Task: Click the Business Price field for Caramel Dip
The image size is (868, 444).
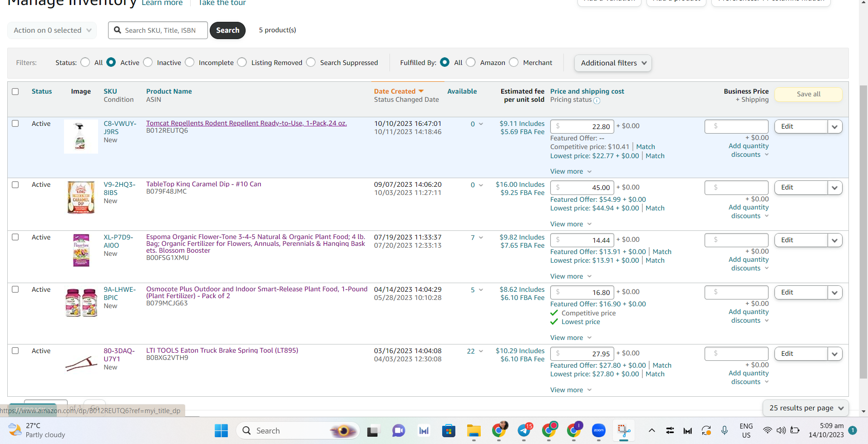Action: [736, 188]
